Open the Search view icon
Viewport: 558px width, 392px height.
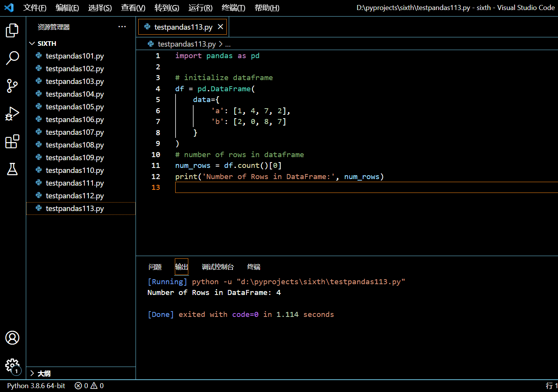[x=12, y=58]
